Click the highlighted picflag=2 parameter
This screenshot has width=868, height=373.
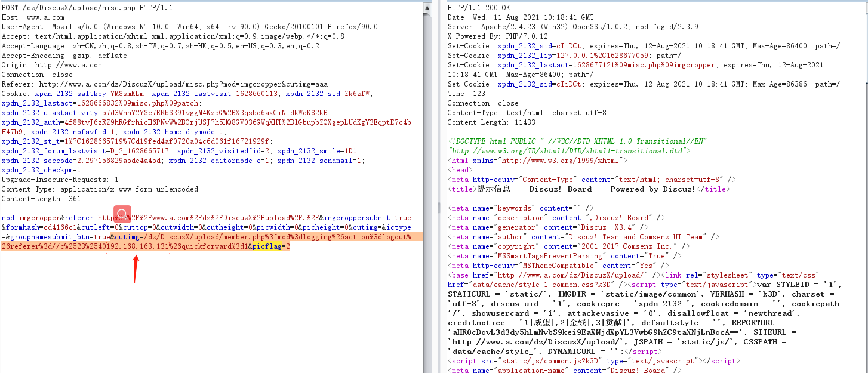tap(270, 246)
